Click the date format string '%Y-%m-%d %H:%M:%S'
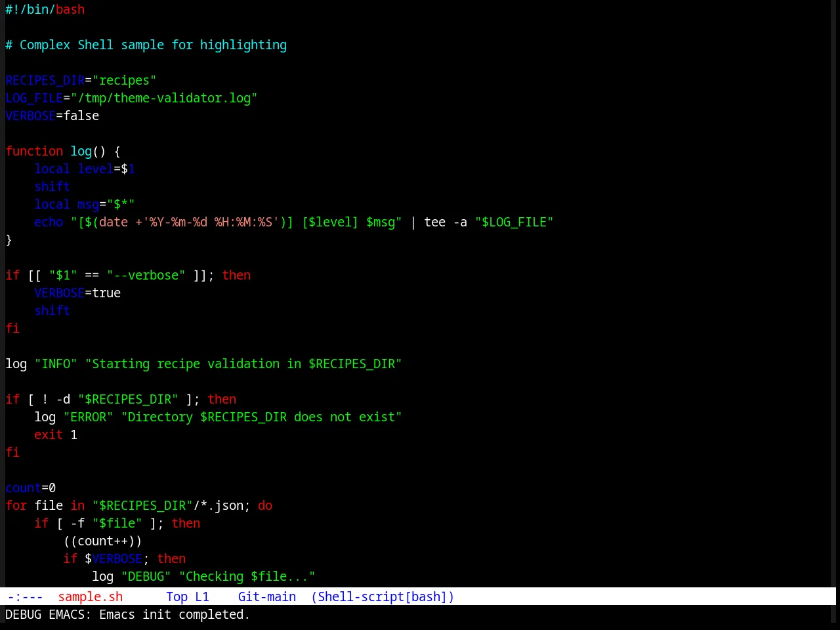This screenshot has height=630, width=840. pos(211,222)
